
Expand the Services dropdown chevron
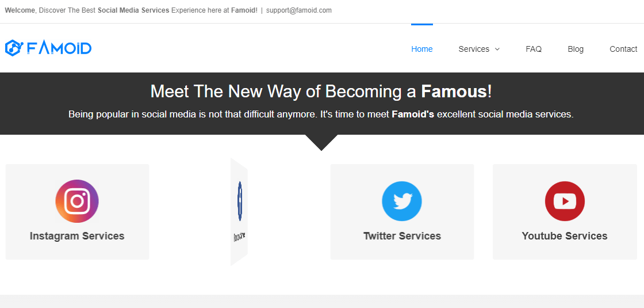pos(497,49)
